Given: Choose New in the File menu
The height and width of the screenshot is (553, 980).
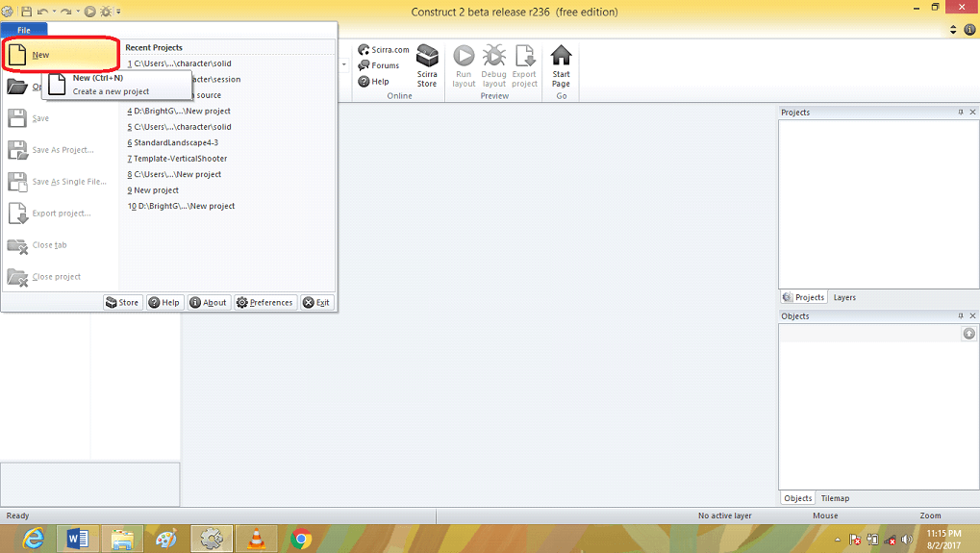Looking at the screenshot, I should 61,55.
